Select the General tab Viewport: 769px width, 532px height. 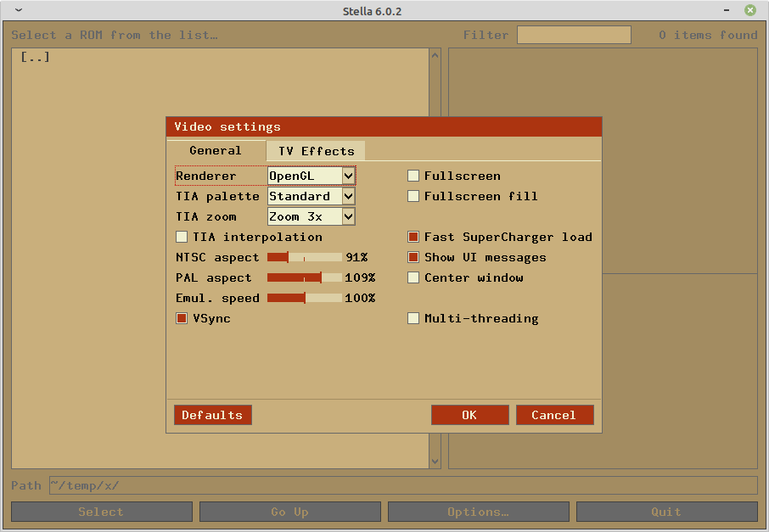(216, 150)
